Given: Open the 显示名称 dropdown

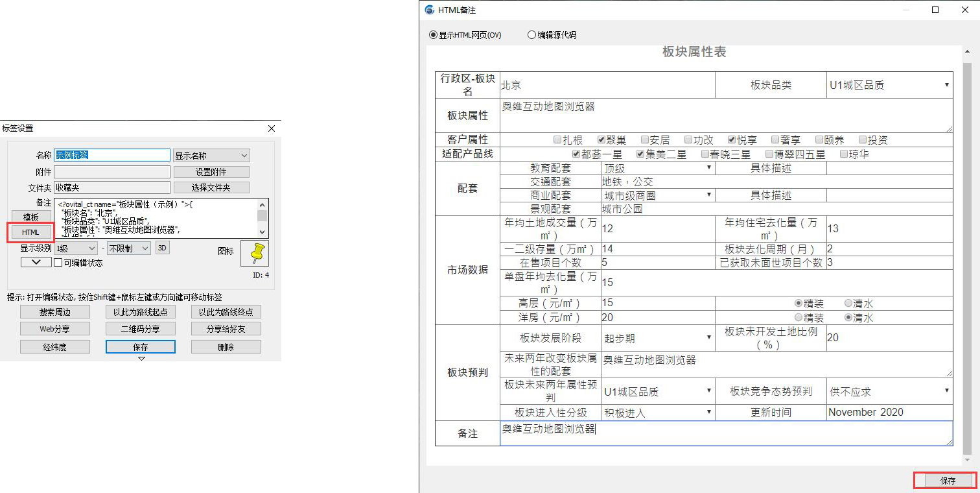Looking at the screenshot, I should click(x=211, y=156).
